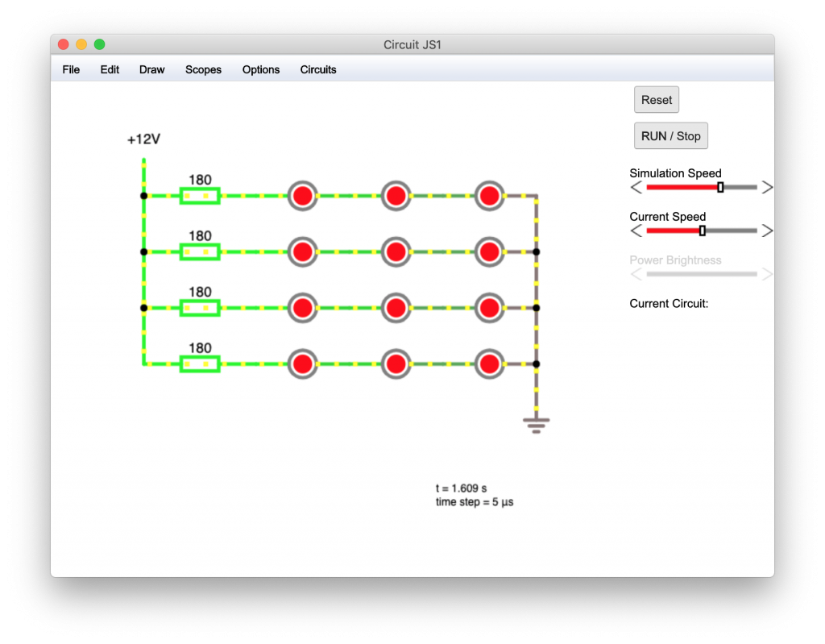This screenshot has width=825, height=644.
Task: Increase Simulation Speed with right arrow
Action: tap(767, 187)
